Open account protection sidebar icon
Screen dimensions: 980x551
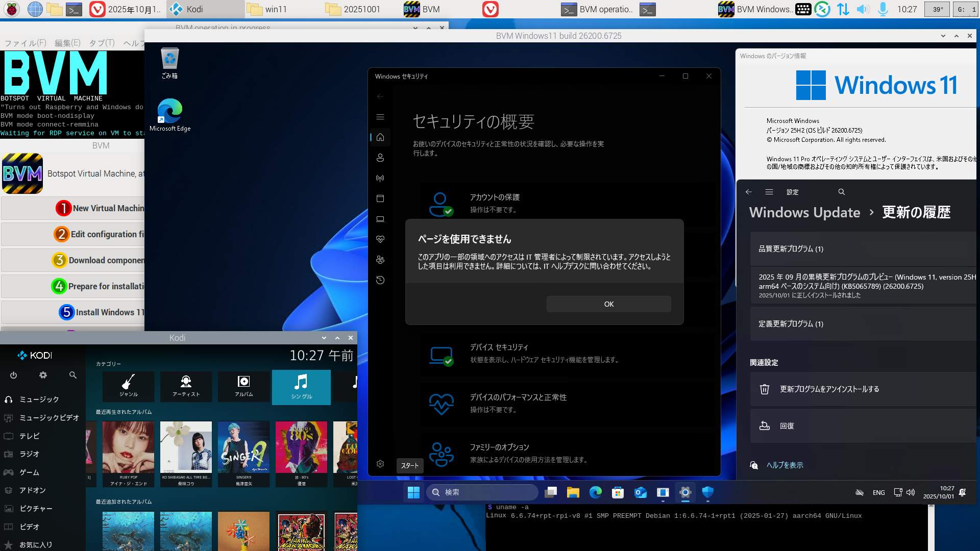[380, 158]
